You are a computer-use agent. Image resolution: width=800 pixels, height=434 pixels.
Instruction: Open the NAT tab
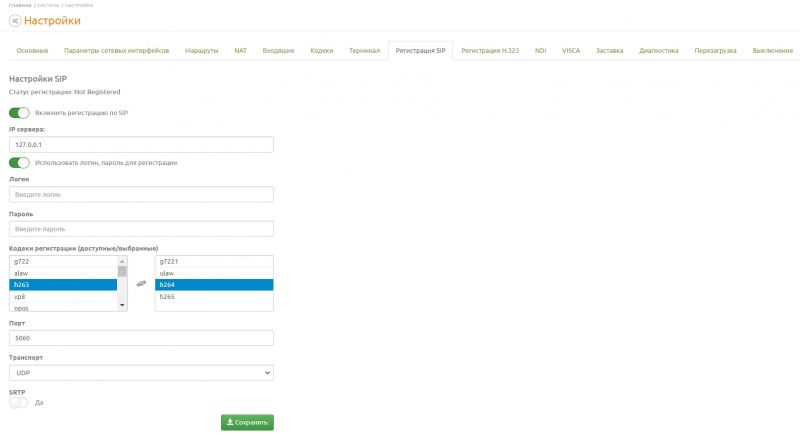coord(240,50)
